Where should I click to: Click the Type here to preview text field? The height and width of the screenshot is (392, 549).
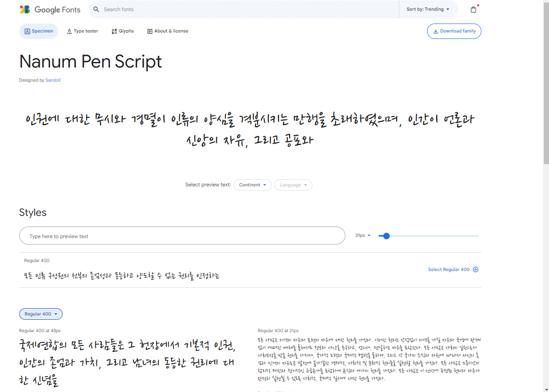[182, 236]
